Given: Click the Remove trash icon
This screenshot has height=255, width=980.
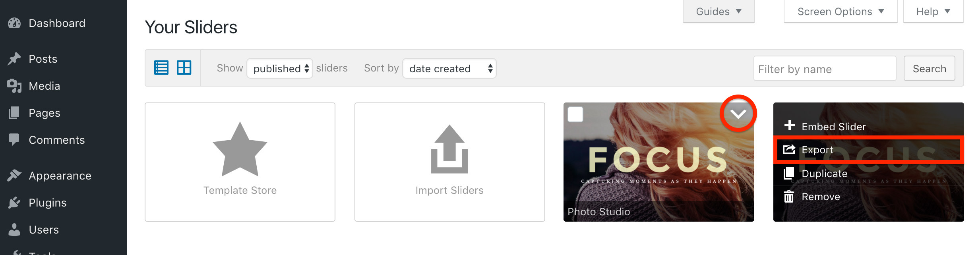Looking at the screenshot, I should (x=789, y=196).
